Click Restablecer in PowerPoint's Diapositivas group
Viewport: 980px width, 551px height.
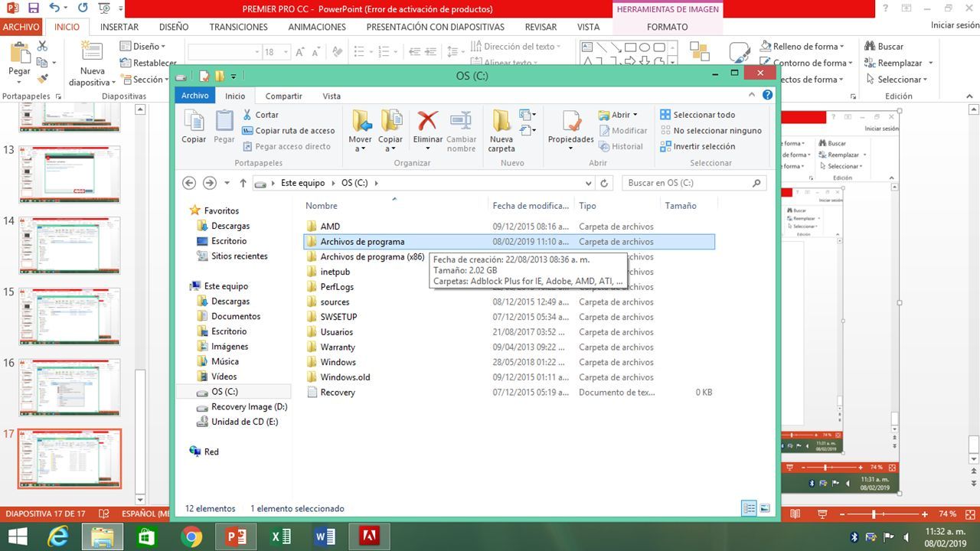pyautogui.click(x=149, y=64)
